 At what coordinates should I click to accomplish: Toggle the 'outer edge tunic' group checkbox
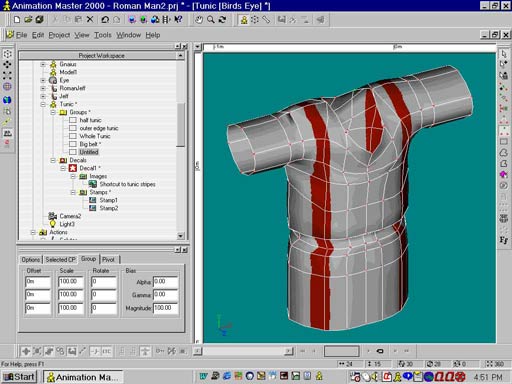tap(73, 128)
